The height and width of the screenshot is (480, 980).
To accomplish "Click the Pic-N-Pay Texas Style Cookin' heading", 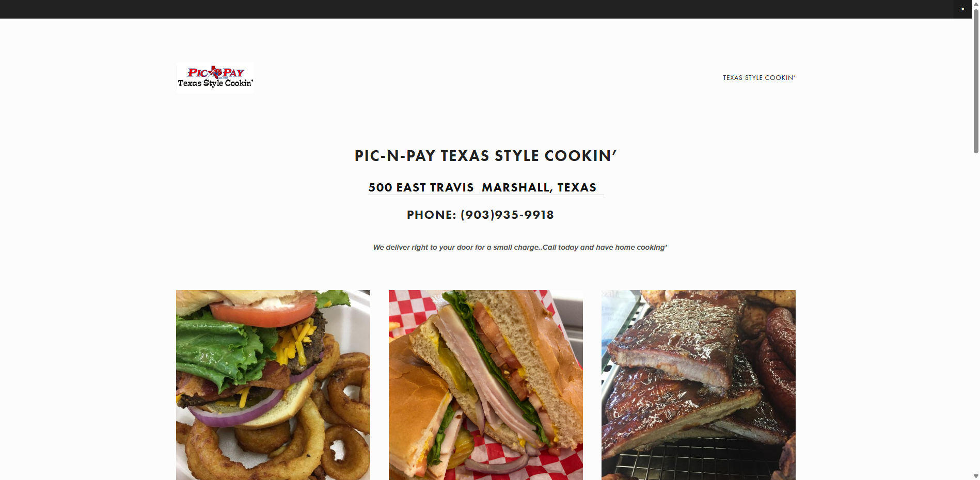I will (x=485, y=156).
